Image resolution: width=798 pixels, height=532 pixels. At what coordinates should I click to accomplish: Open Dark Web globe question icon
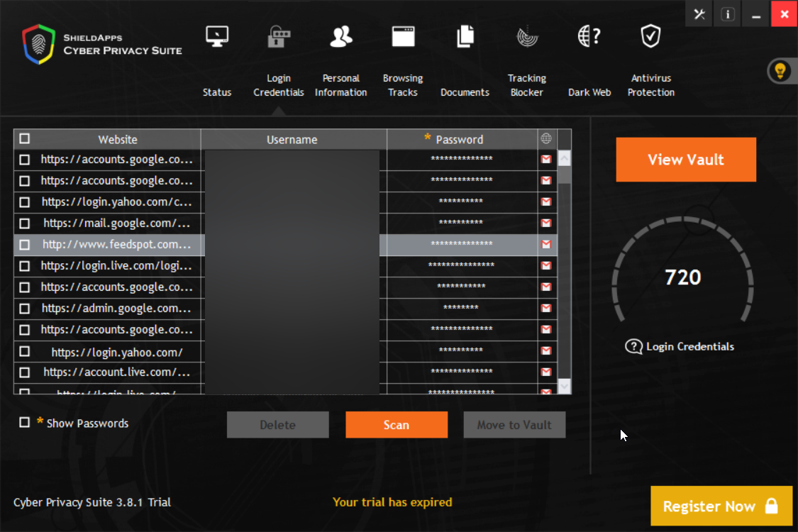[589, 37]
